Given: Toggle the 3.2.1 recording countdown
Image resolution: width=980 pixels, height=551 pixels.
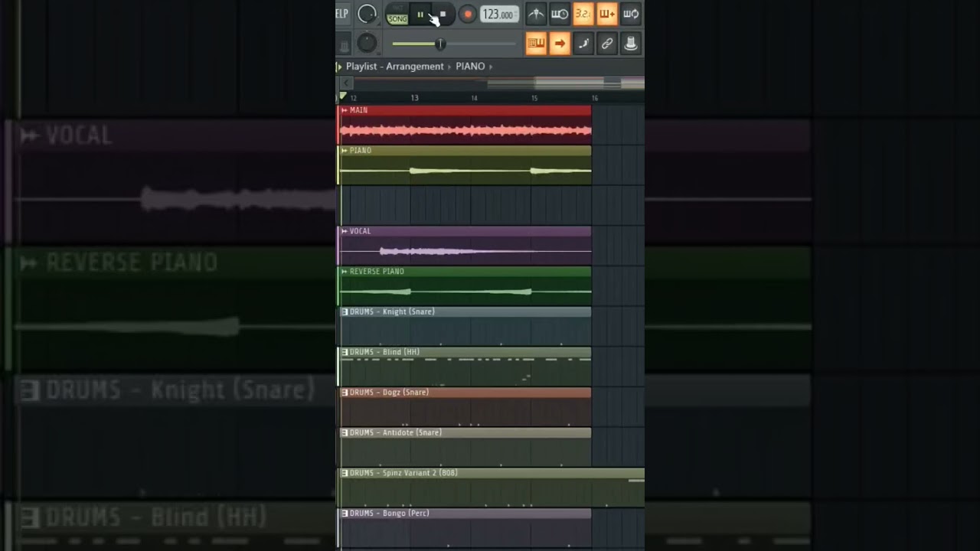Looking at the screenshot, I should (x=583, y=14).
